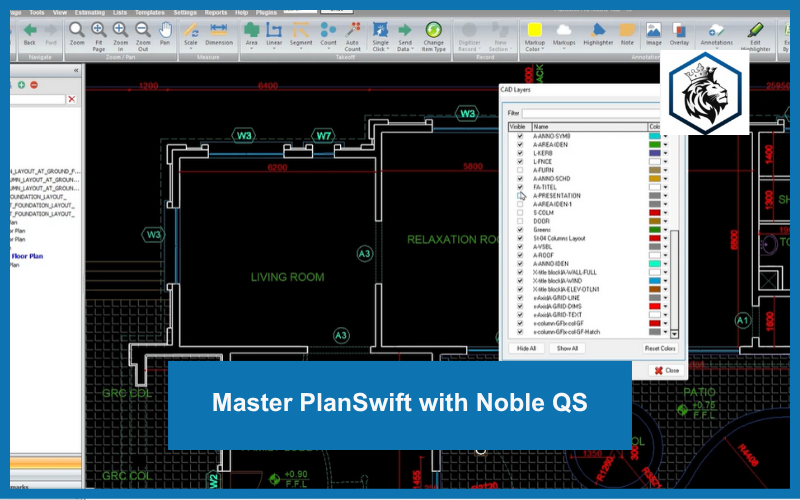Screen dimensions: 800x500
Task: Click the Overlay tool icon
Action: (679, 32)
